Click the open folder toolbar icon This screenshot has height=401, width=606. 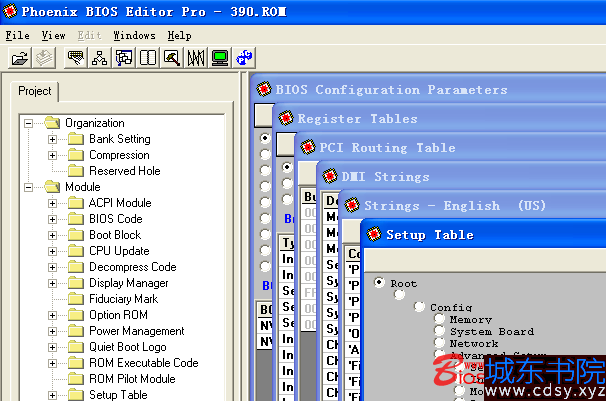pos(20,58)
